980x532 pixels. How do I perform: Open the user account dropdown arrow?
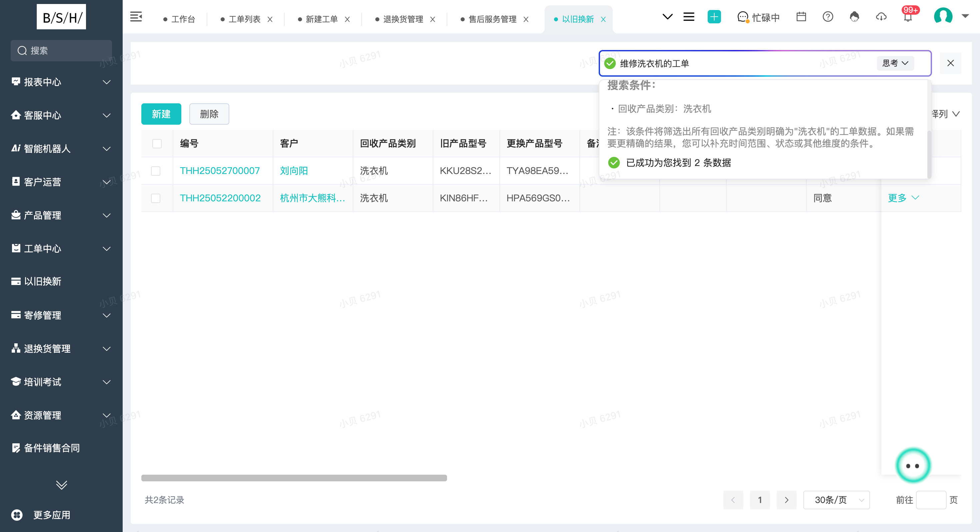coord(965,16)
